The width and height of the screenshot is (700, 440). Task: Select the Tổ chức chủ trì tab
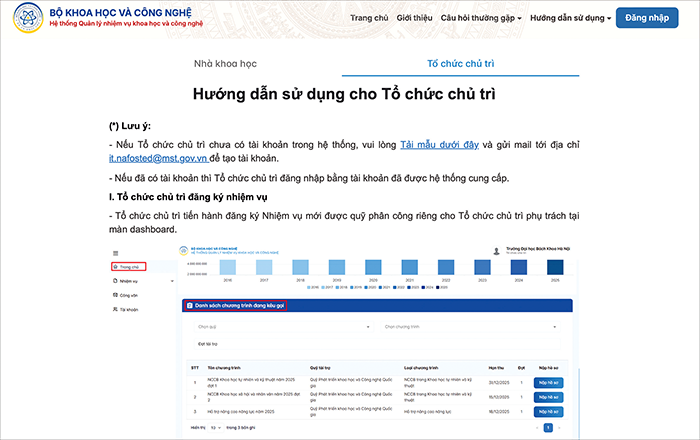point(460,63)
